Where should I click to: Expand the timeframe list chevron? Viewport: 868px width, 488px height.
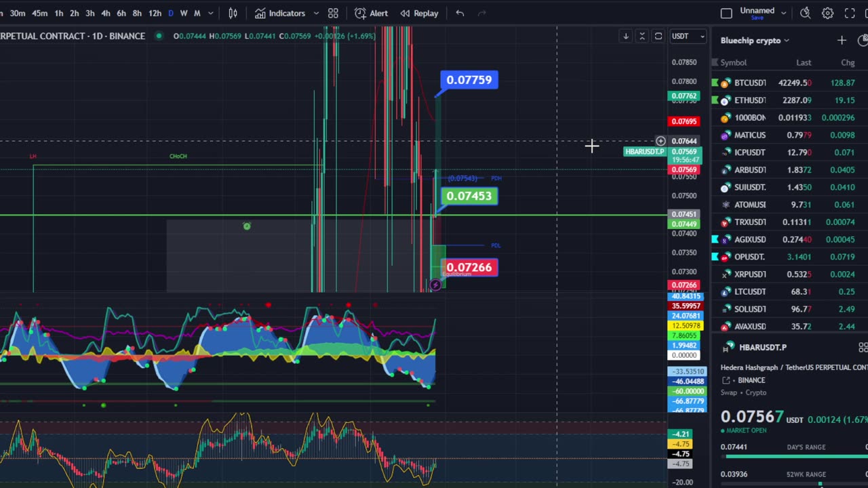211,13
